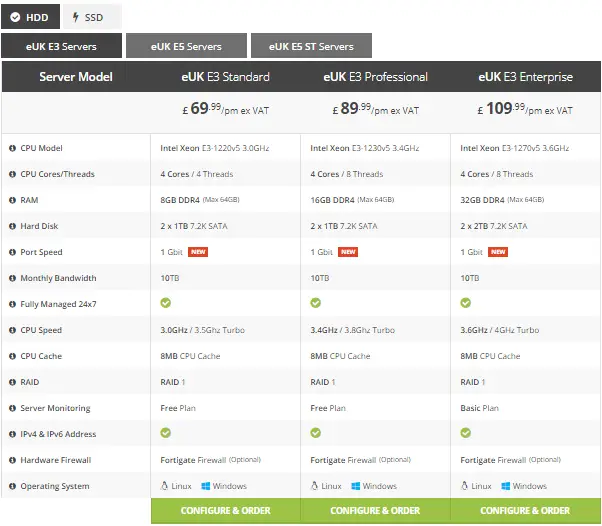The image size is (602, 526).
Task: Click IPv4 & IPv6 checkmark for E3 Enterprise
Action: point(465,433)
